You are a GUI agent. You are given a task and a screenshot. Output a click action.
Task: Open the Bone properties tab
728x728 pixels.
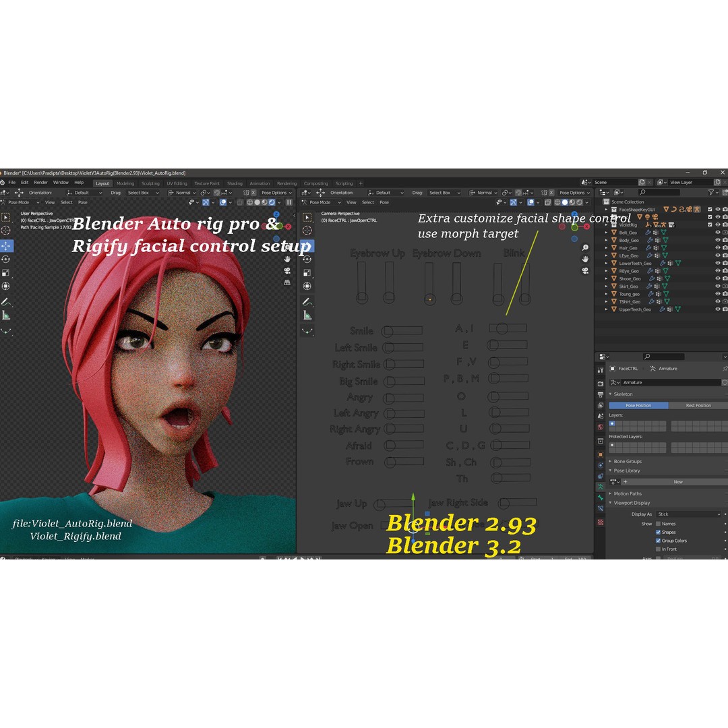click(x=601, y=497)
